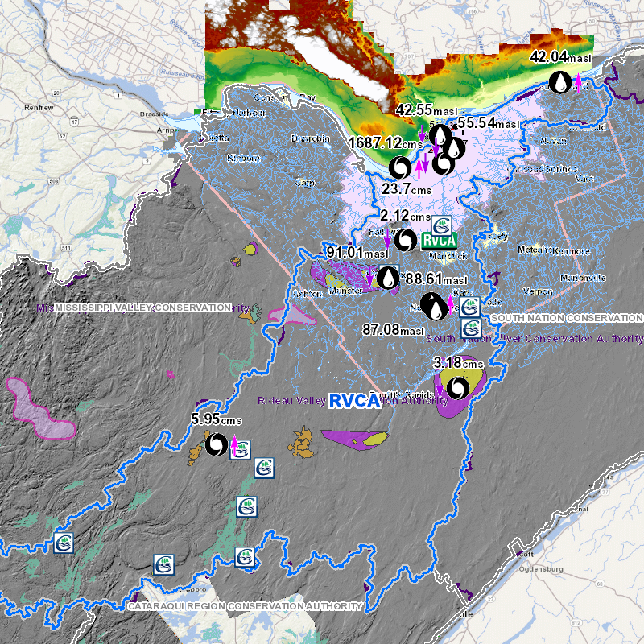Select the conservation area icon beside 5.95 cms gauge
Viewport: 644px width, 644px height.
pyautogui.click(x=241, y=449)
